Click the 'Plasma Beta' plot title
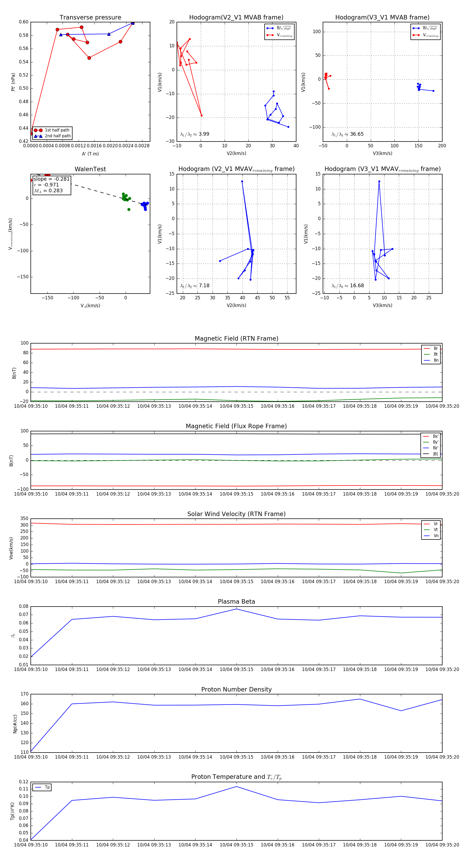This screenshot has height=868, width=473. pos(236,602)
